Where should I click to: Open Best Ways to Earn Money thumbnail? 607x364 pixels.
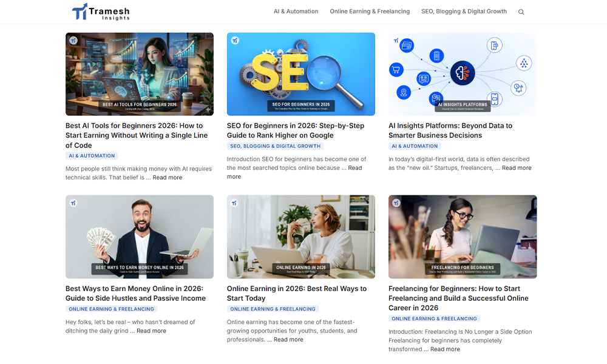[140, 237]
